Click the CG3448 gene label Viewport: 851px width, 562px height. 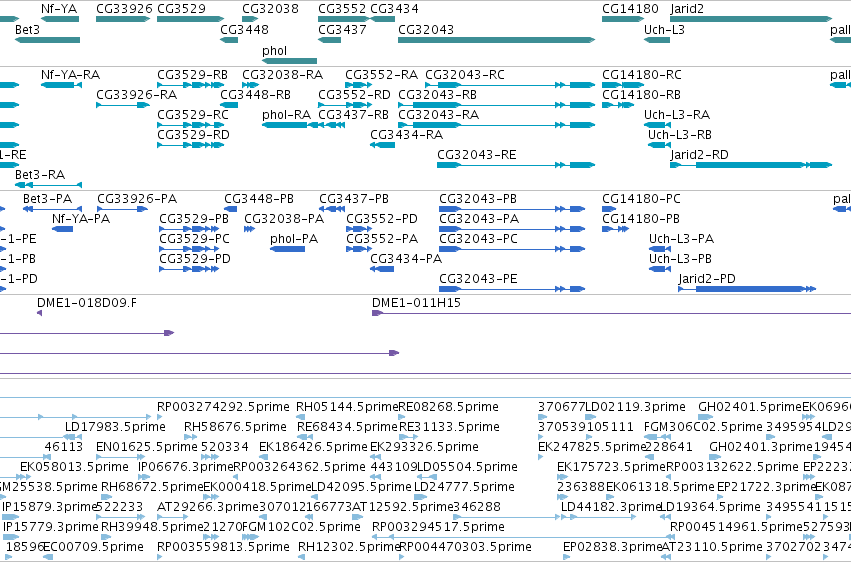coord(244,29)
